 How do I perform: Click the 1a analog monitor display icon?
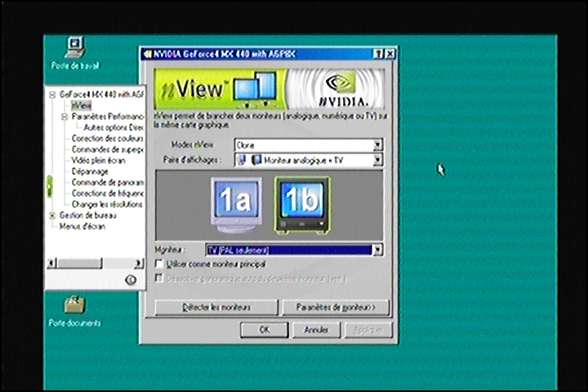(236, 205)
